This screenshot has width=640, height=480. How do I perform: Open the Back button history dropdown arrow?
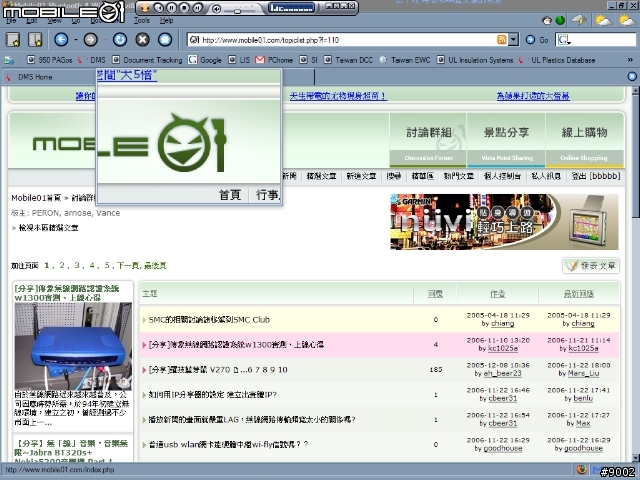click(x=76, y=40)
